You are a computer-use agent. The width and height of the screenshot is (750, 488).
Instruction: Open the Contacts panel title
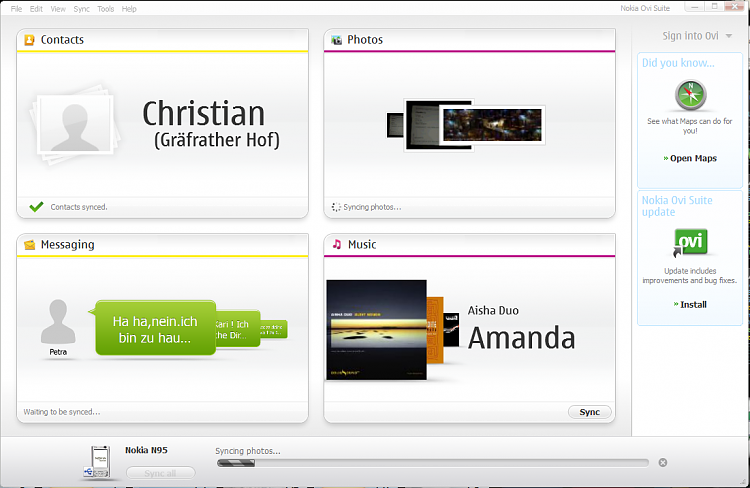pyautogui.click(x=62, y=40)
